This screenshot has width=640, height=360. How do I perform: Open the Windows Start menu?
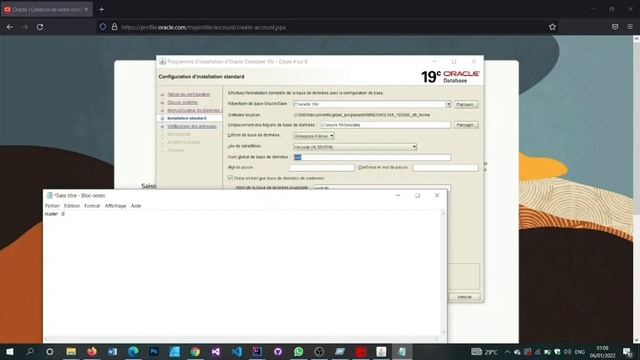click(x=9, y=351)
